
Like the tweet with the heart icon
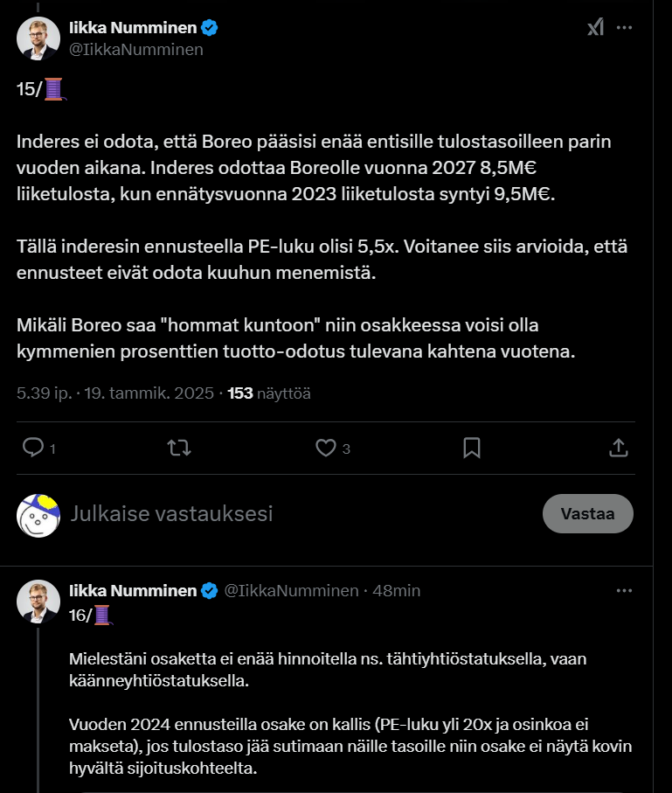(325, 448)
